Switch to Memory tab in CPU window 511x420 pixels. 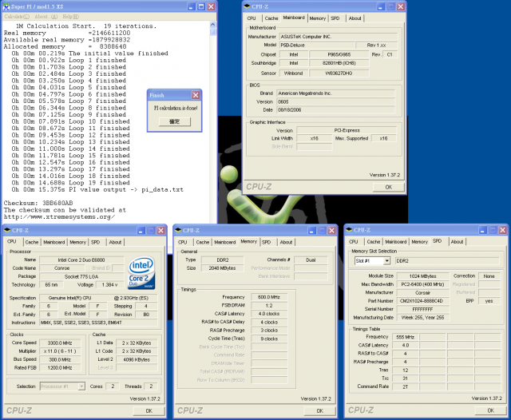point(77,242)
